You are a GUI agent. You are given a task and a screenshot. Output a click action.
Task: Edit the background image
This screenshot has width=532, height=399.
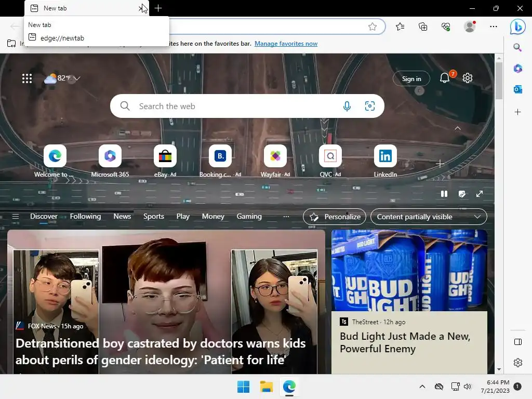coord(462,194)
